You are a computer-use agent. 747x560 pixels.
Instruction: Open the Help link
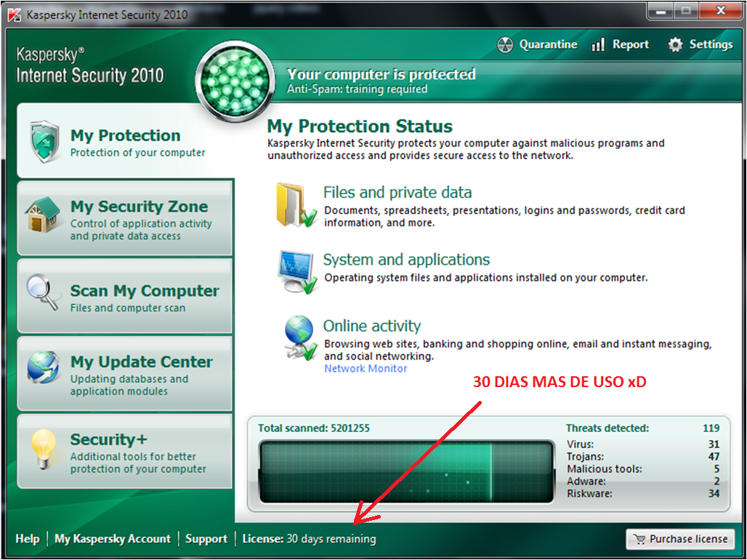(x=28, y=539)
